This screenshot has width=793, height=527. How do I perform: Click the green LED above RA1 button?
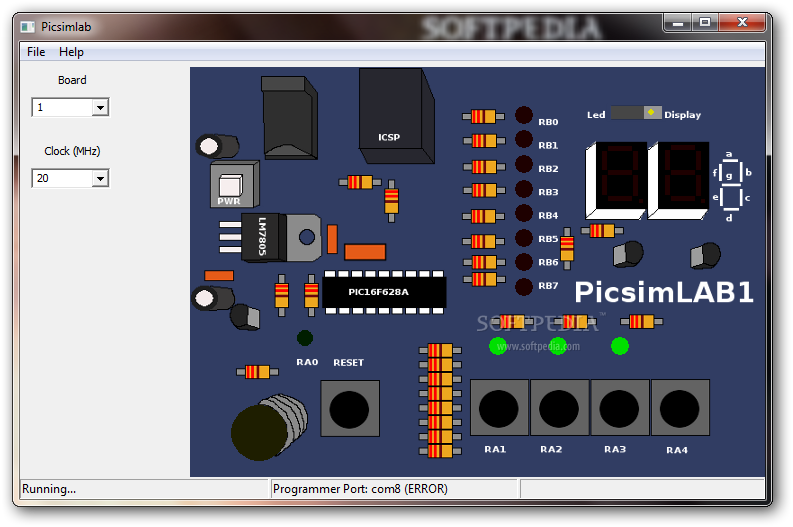pos(498,346)
